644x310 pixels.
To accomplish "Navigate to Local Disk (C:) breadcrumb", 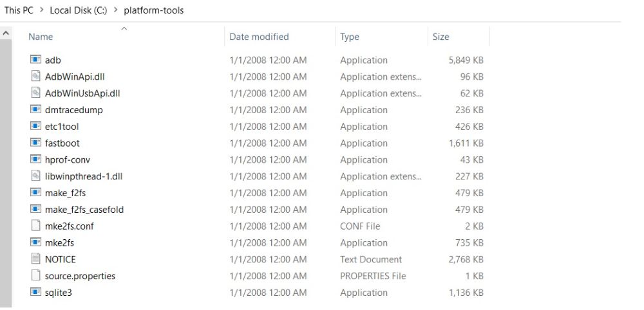I will click(79, 10).
